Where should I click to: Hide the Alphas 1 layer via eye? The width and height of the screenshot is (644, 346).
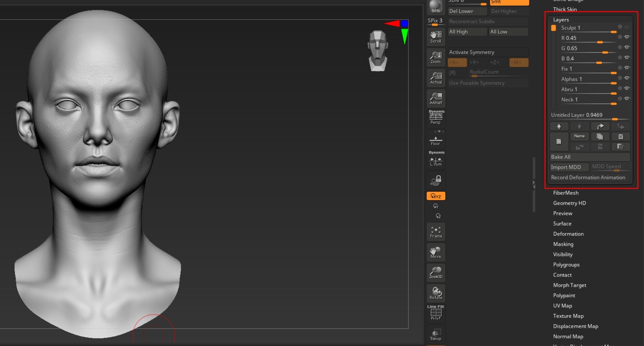pyautogui.click(x=627, y=78)
